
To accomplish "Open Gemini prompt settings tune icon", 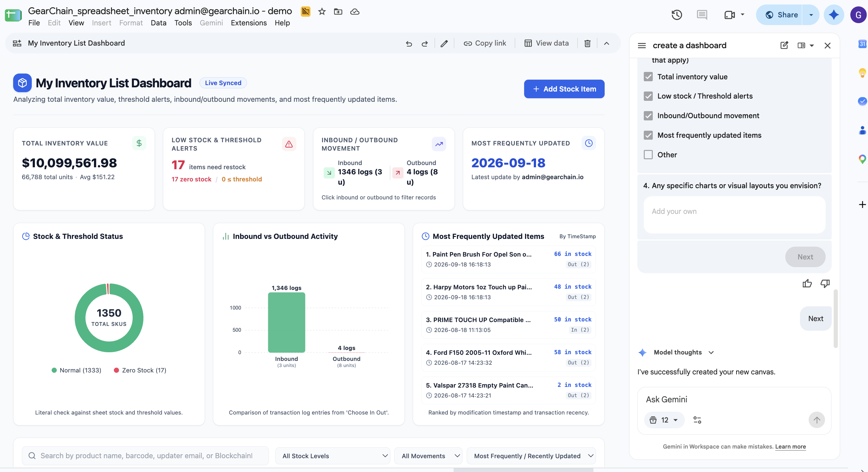I will click(697, 420).
